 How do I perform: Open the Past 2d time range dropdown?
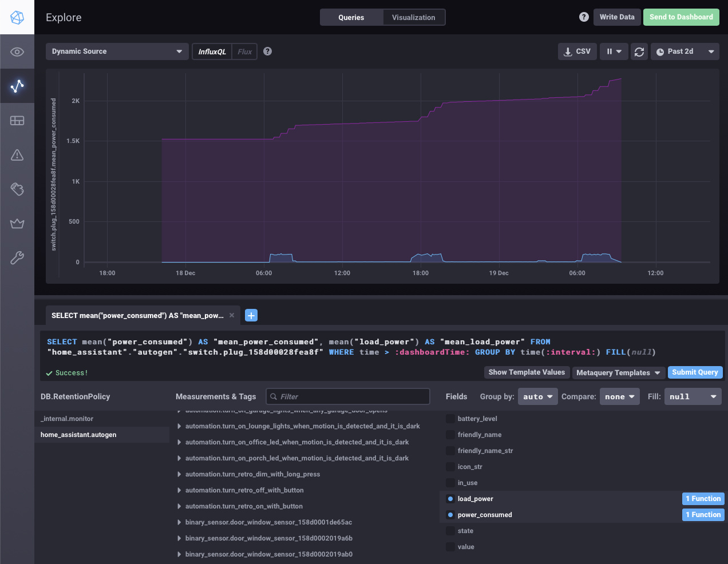pos(685,51)
